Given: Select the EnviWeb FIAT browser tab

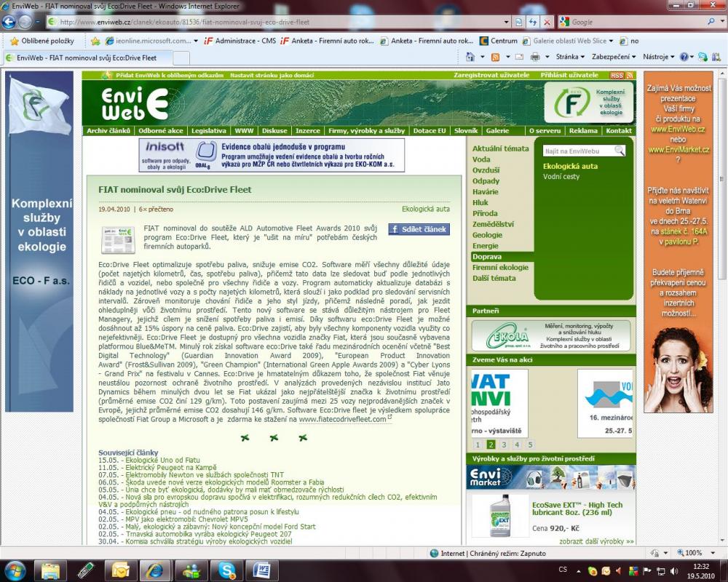Looking at the screenshot, I should [x=87, y=57].
